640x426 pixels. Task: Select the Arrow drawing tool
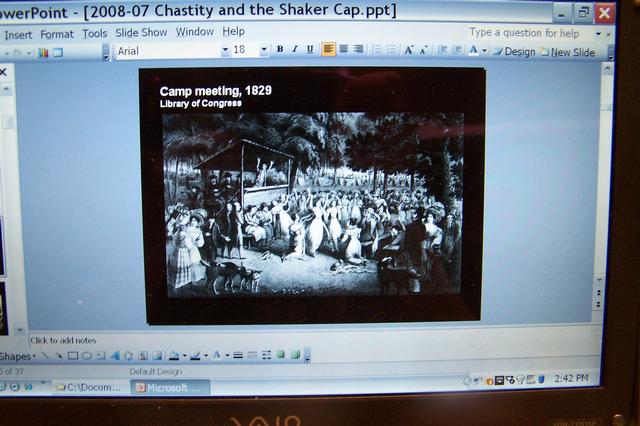tap(59, 356)
